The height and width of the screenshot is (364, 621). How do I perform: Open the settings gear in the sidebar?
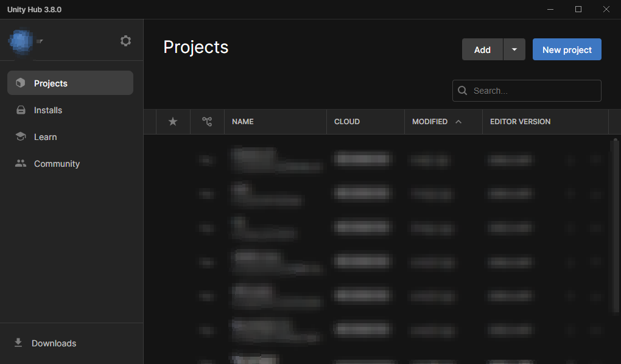point(125,41)
